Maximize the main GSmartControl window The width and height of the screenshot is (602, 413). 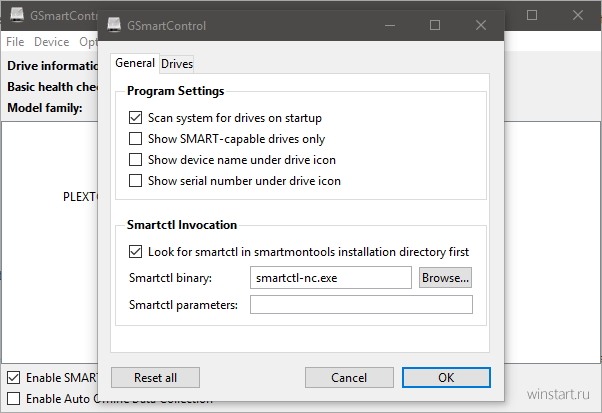(x=532, y=15)
